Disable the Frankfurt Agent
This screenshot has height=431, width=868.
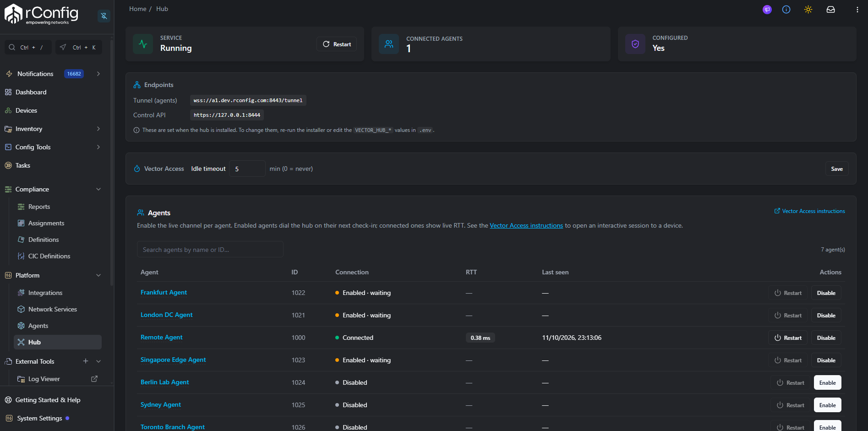[826, 293]
